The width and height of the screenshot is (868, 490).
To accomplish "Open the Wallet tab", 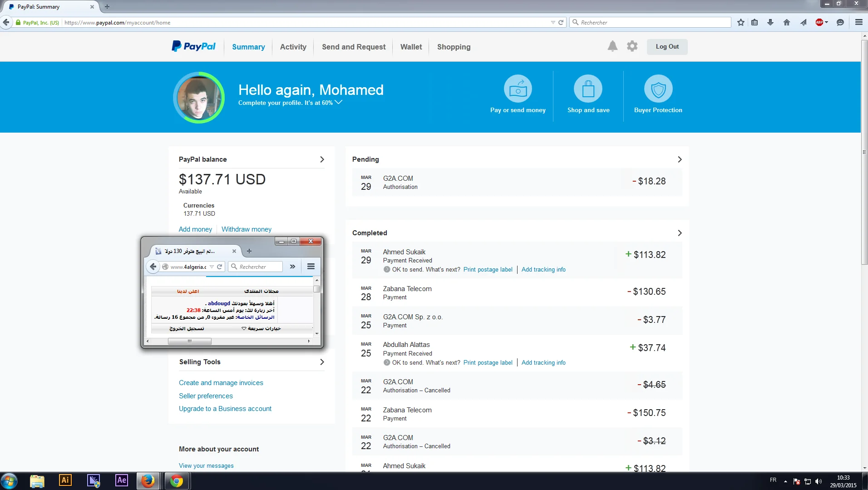I will pyautogui.click(x=411, y=47).
